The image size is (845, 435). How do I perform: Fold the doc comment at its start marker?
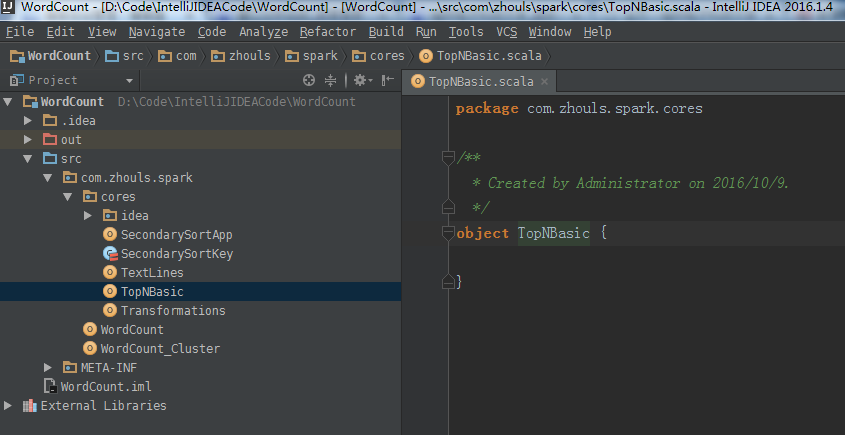(448, 158)
